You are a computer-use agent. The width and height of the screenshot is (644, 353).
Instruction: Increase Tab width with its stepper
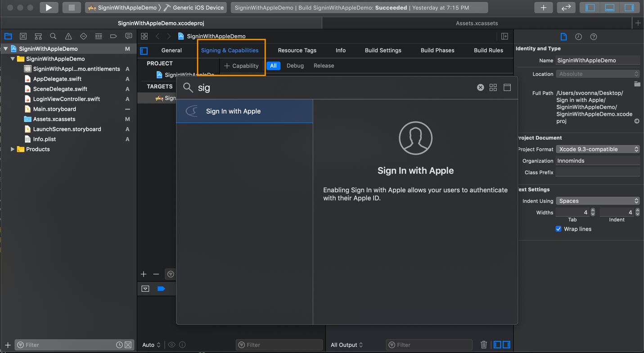coord(593,210)
